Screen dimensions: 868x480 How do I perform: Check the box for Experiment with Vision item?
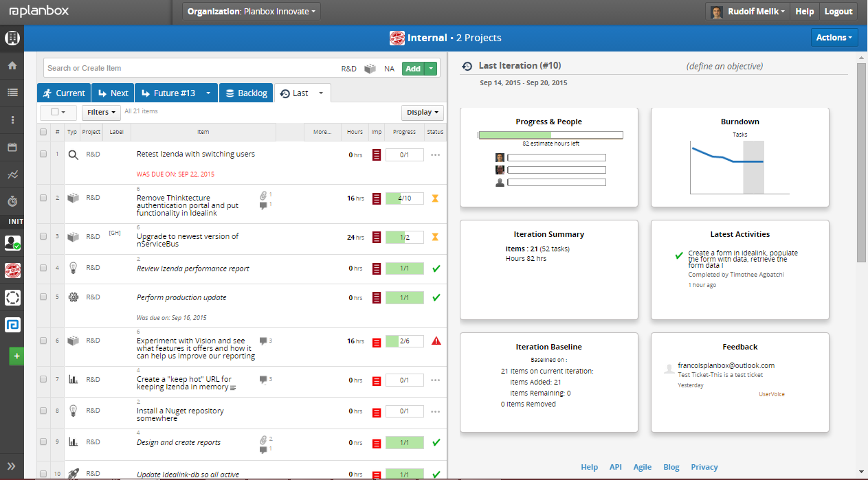[x=44, y=341]
